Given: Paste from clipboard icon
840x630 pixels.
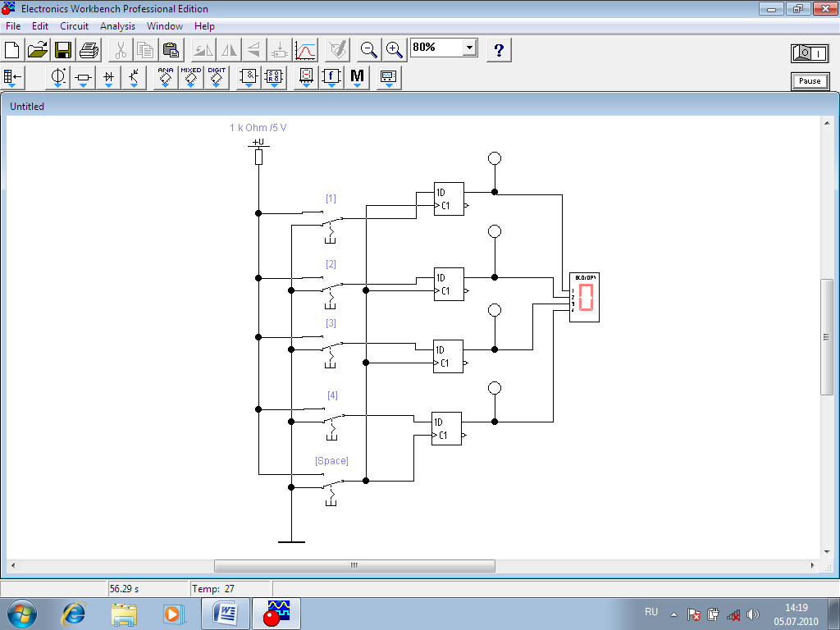Looking at the screenshot, I should pos(171,50).
